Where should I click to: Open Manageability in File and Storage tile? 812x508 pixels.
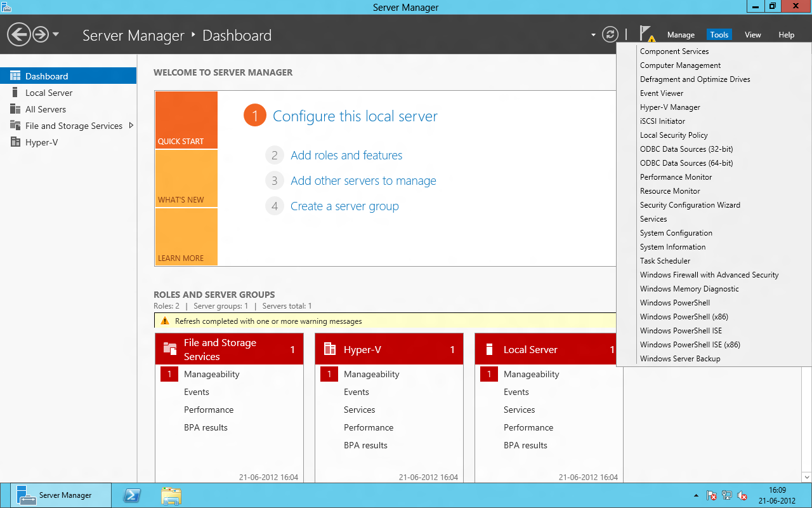coord(212,374)
